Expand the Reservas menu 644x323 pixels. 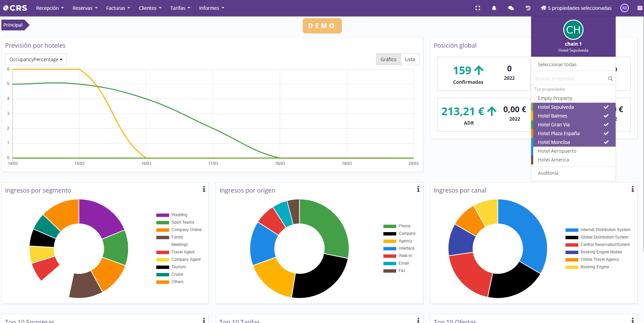(x=85, y=8)
